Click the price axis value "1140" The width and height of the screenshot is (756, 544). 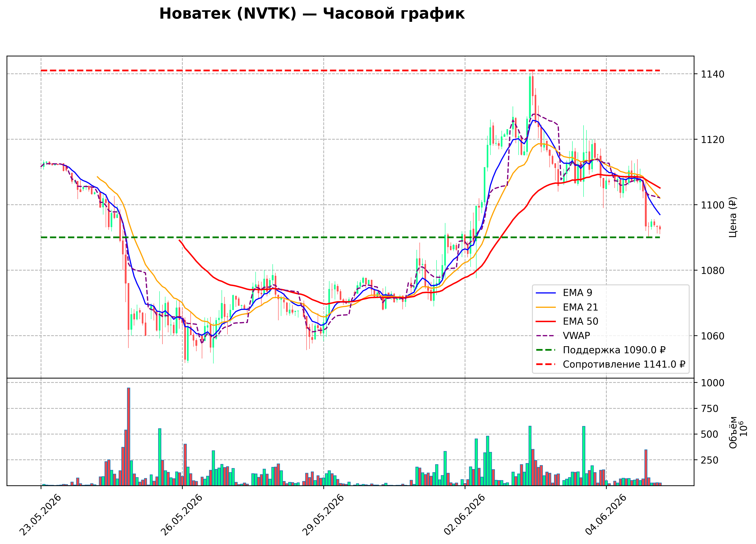tap(713, 74)
